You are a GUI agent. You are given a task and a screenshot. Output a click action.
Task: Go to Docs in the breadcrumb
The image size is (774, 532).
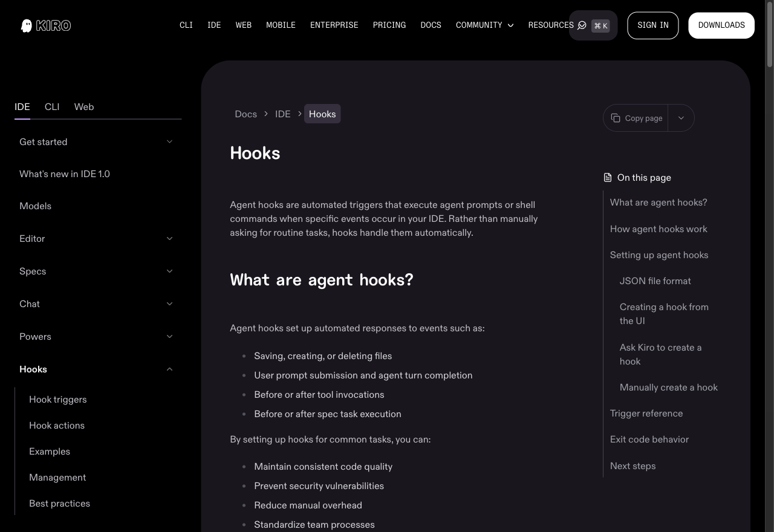pyautogui.click(x=246, y=114)
